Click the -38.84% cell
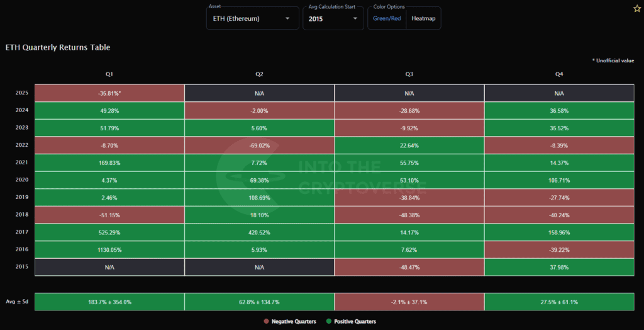Screen dimensions: 644x330 pyautogui.click(x=409, y=198)
